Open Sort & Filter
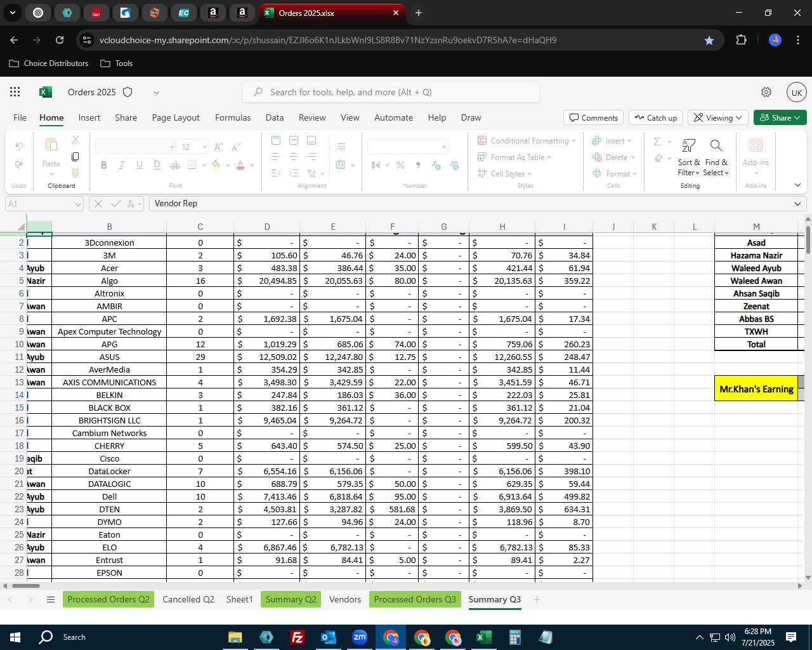Image resolution: width=812 pixels, height=650 pixels. (689, 157)
